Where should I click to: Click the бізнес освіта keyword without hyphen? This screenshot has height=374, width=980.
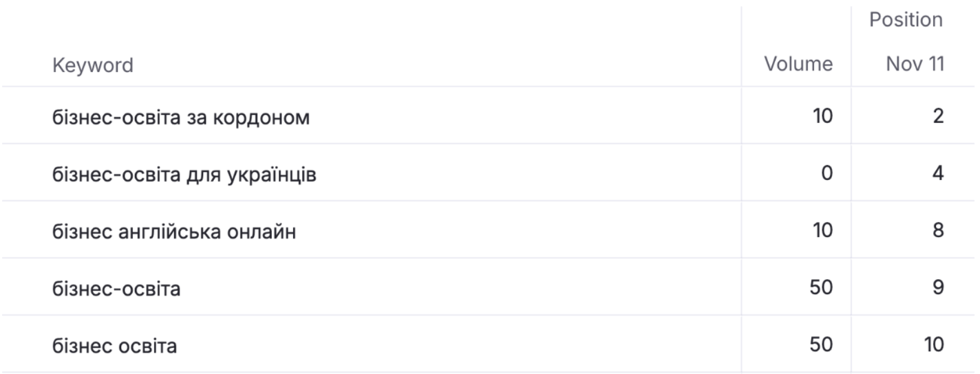coord(115,345)
